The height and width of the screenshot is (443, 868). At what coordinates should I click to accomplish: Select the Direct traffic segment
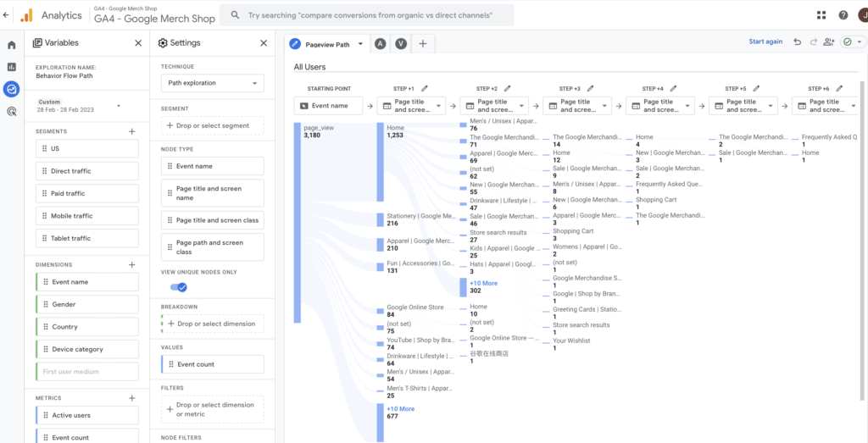tap(87, 171)
